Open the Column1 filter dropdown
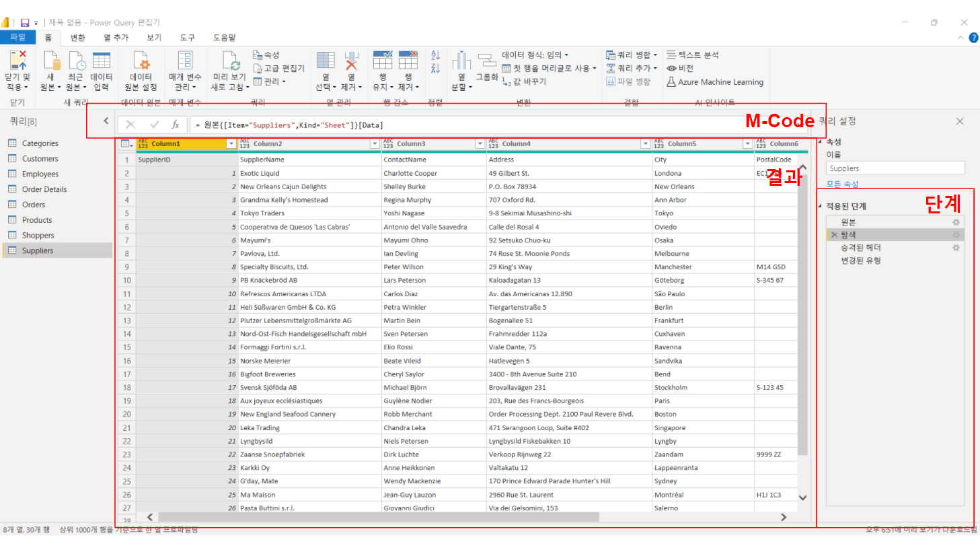The height and width of the screenshot is (550, 980). [231, 144]
